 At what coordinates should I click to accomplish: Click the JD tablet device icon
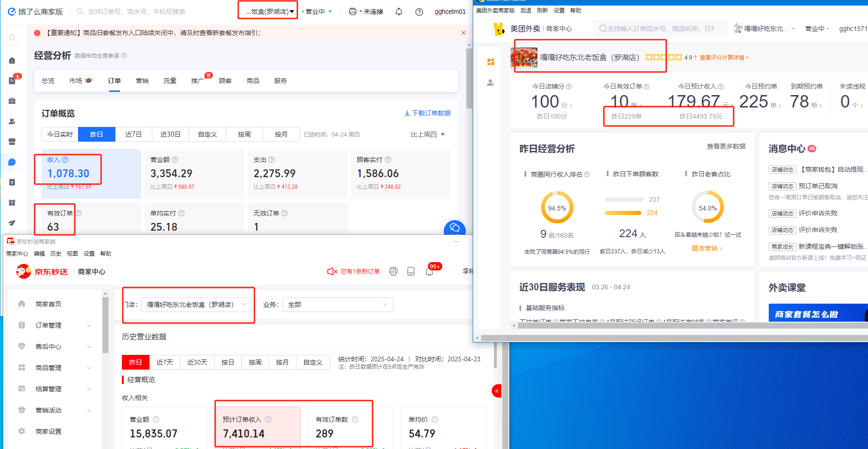click(x=411, y=271)
